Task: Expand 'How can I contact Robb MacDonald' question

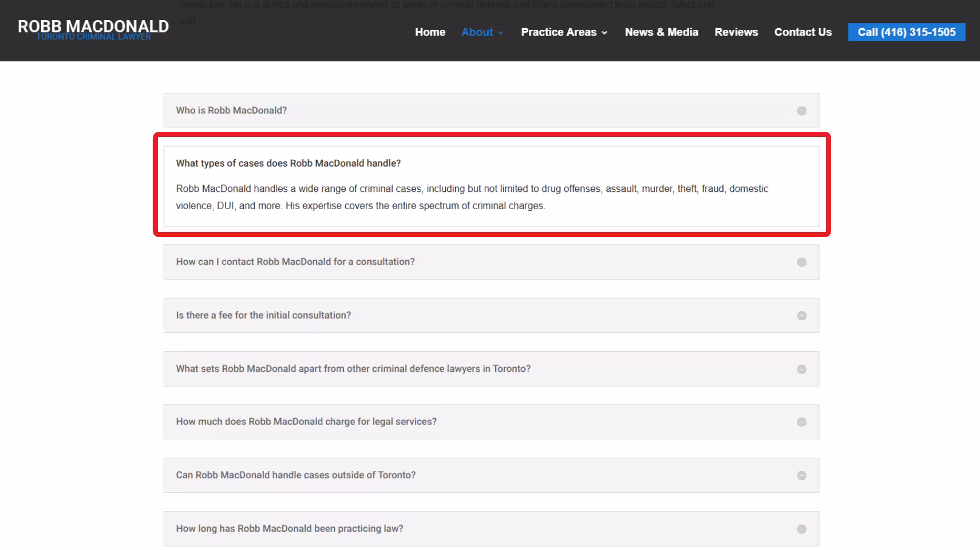Action: [x=491, y=262]
